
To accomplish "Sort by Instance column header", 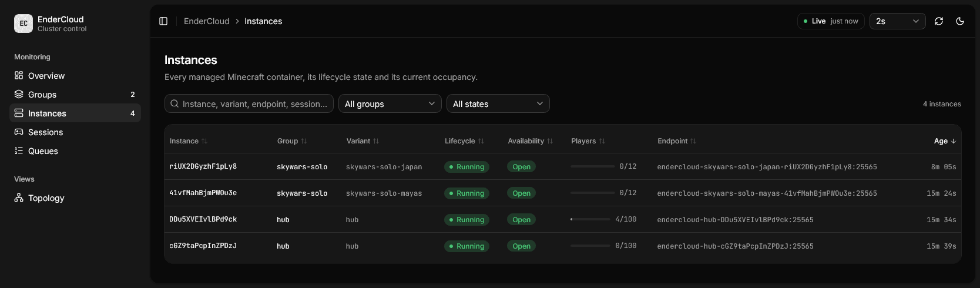I will [189, 141].
